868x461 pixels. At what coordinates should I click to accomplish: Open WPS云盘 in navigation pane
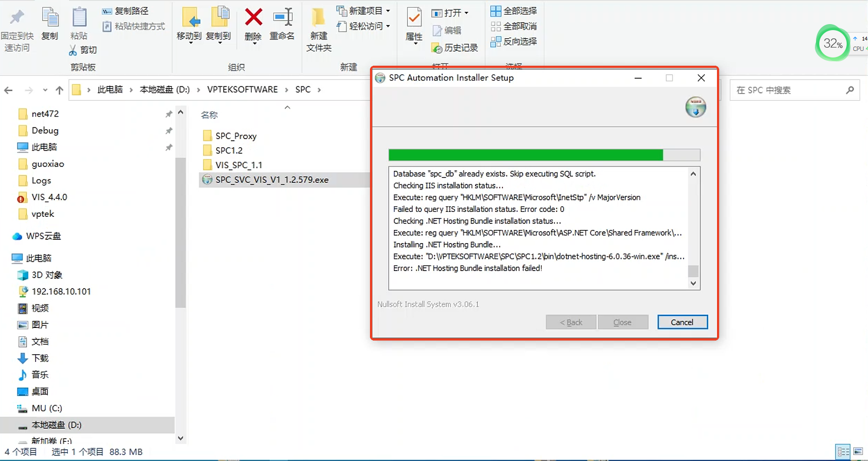coord(43,236)
